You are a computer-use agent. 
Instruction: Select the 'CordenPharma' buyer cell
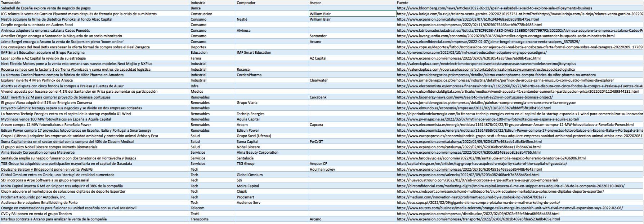(x=272, y=75)
